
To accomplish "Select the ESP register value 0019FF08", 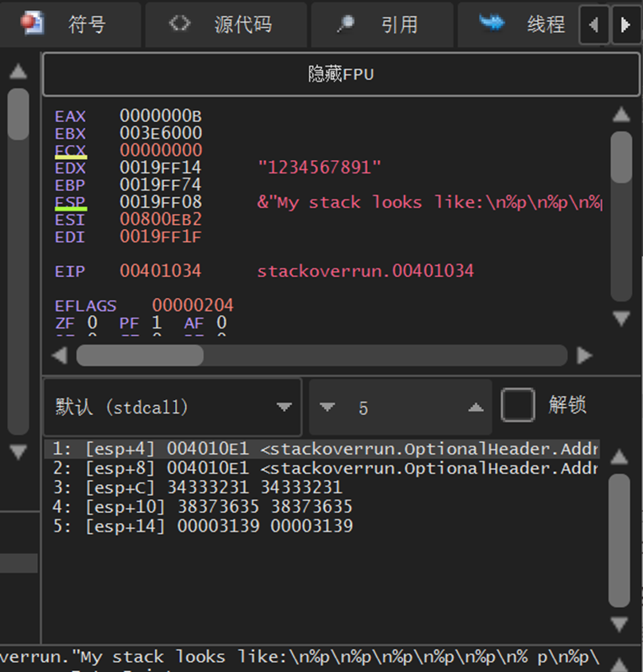I will pyautogui.click(x=161, y=202).
